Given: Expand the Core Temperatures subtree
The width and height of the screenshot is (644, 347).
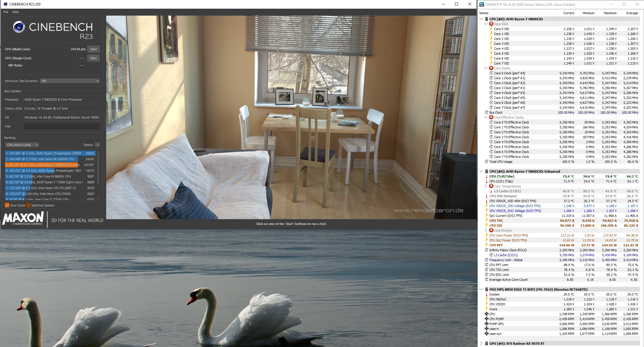Looking at the screenshot, I should click(x=486, y=186).
